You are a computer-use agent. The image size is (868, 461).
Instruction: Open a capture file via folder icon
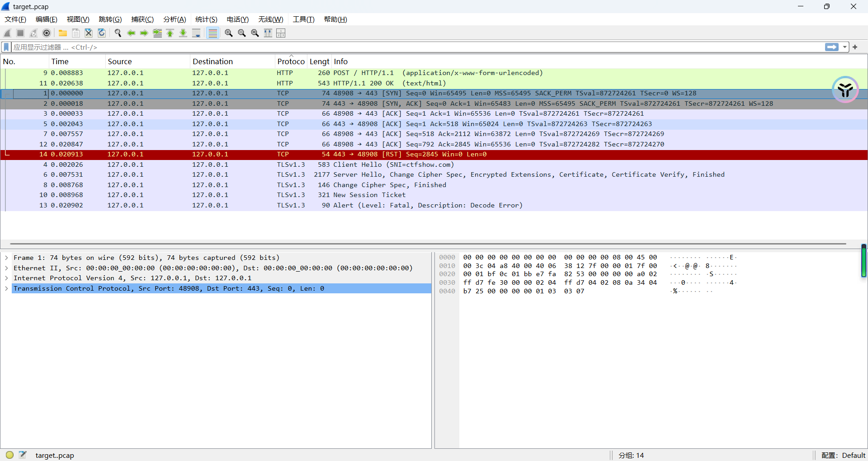coord(63,33)
